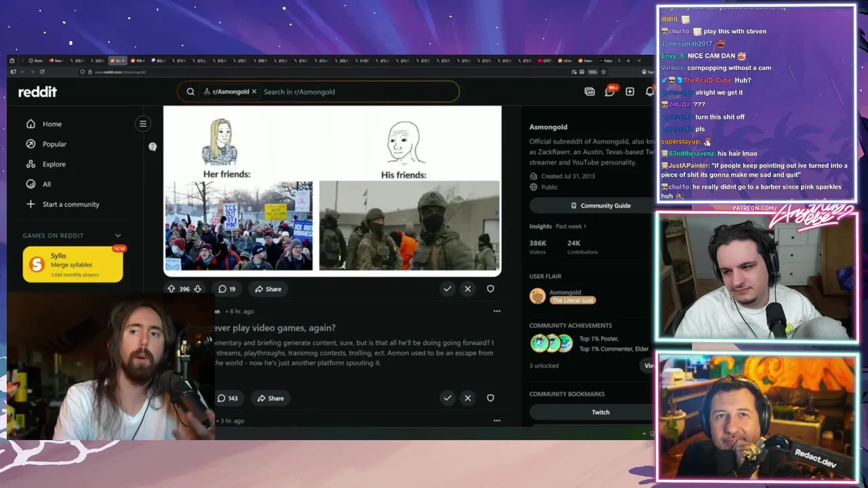868x488 pixels.
Task: Open a new browser tab
Action: click(627, 60)
